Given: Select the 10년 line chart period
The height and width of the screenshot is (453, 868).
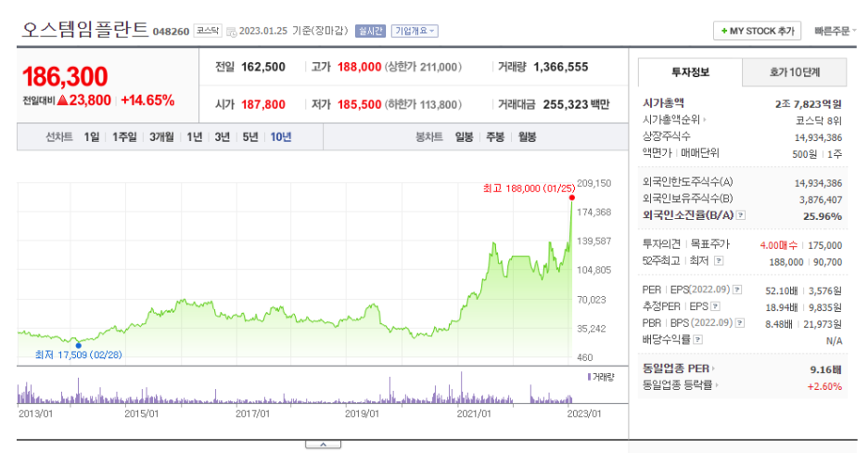Looking at the screenshot, I should point(281,136).
